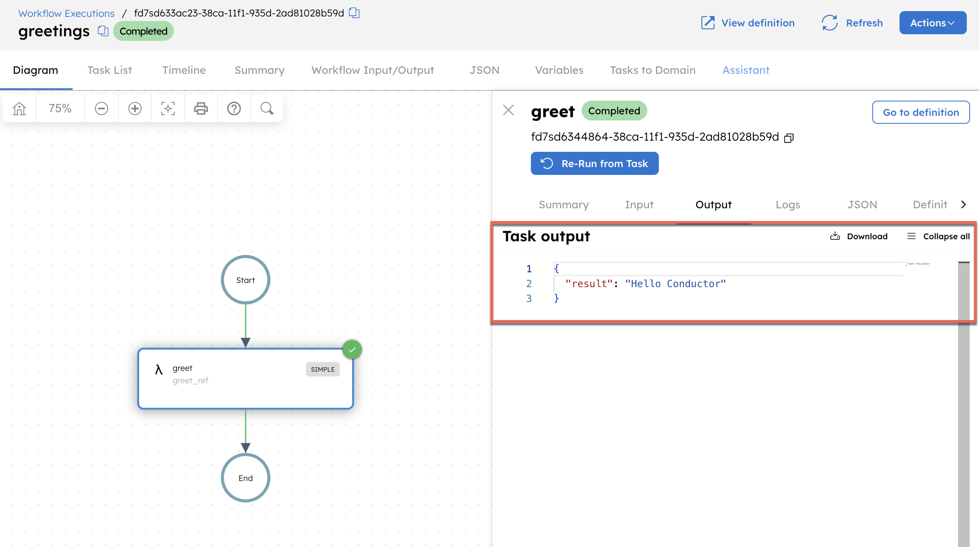Open the Workflow Input/Output tab

372,70
